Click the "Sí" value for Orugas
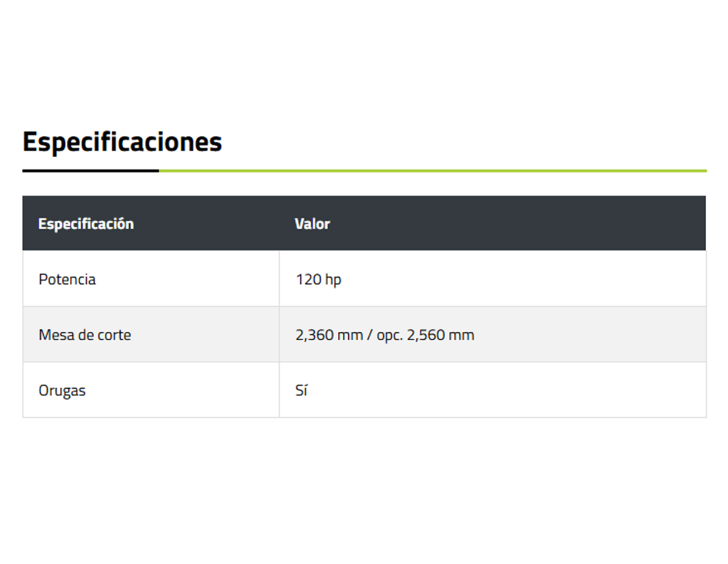The width and height of the screenshot is (728, 564). [302, 391]
